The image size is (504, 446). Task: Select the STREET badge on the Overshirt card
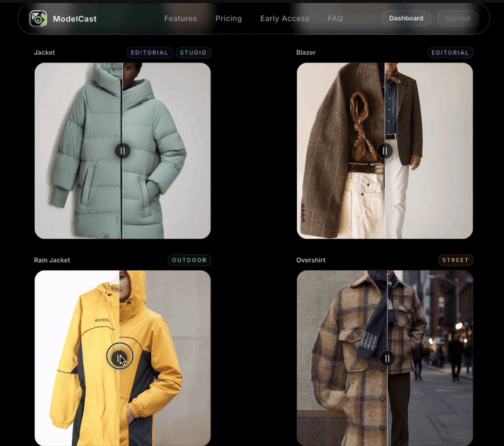pos(455,260)
